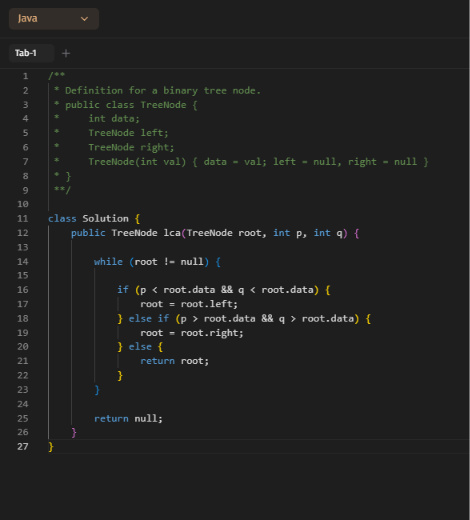Click 'class Solution {' declaration

pyautogui.click(x=94, y=219)
